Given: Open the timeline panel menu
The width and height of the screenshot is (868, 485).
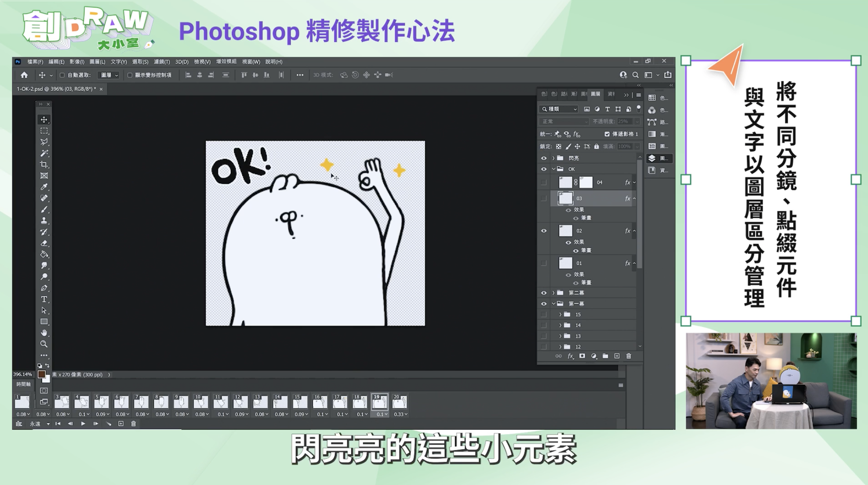Looking at the screenshot, I should [621, 386].
